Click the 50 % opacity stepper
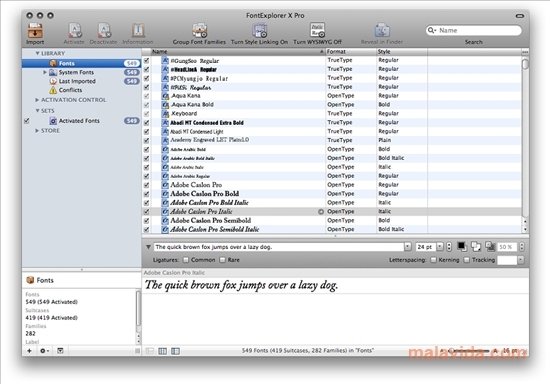The image size is (550, 384). tap(522, 247)
